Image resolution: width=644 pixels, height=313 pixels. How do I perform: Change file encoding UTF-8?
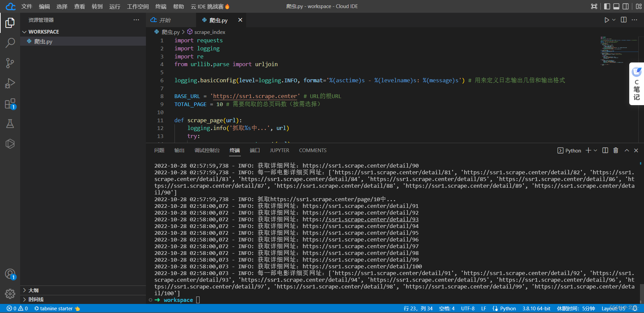[x=468, y=308]
